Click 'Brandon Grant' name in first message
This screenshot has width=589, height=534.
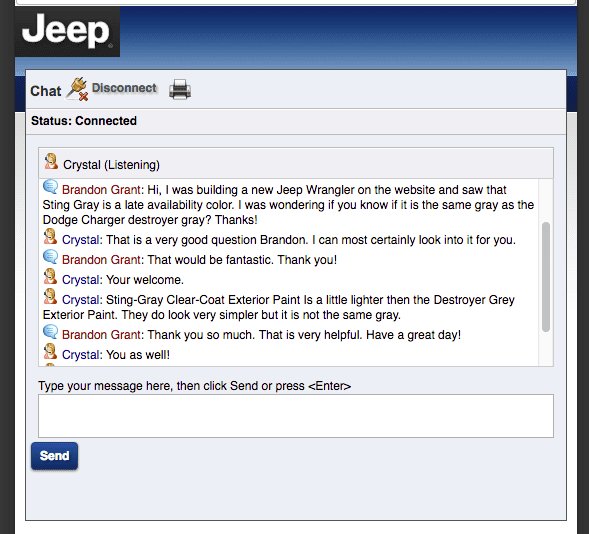[101, 190]
